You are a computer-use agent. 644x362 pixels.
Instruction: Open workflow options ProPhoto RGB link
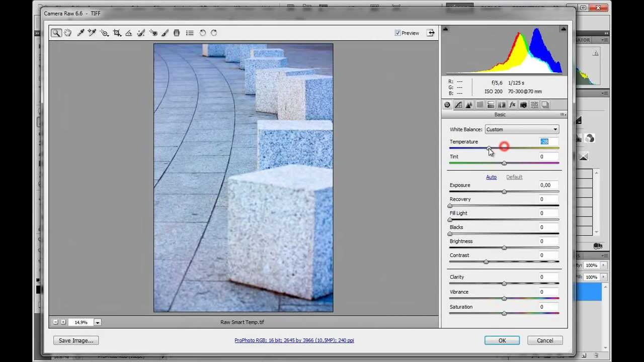point(294,340)
